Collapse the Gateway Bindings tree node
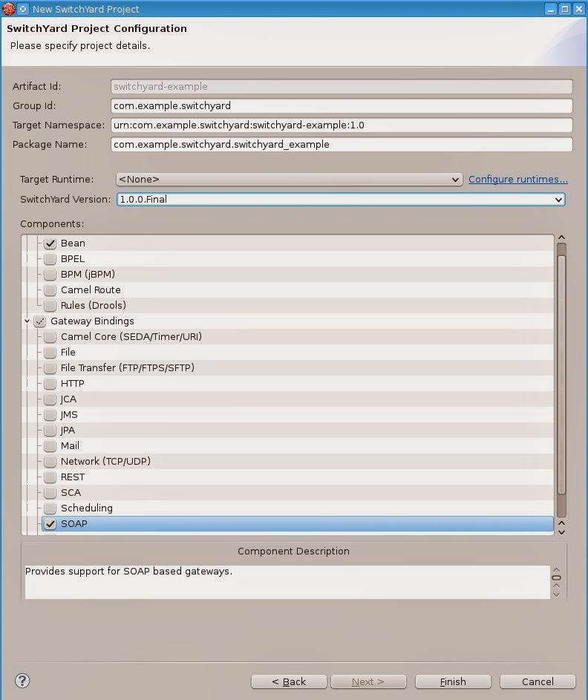 click(27, 321)
